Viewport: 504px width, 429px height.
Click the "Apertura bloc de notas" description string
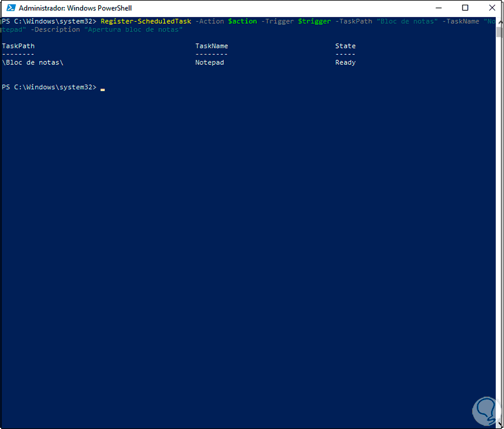point(133,30)
